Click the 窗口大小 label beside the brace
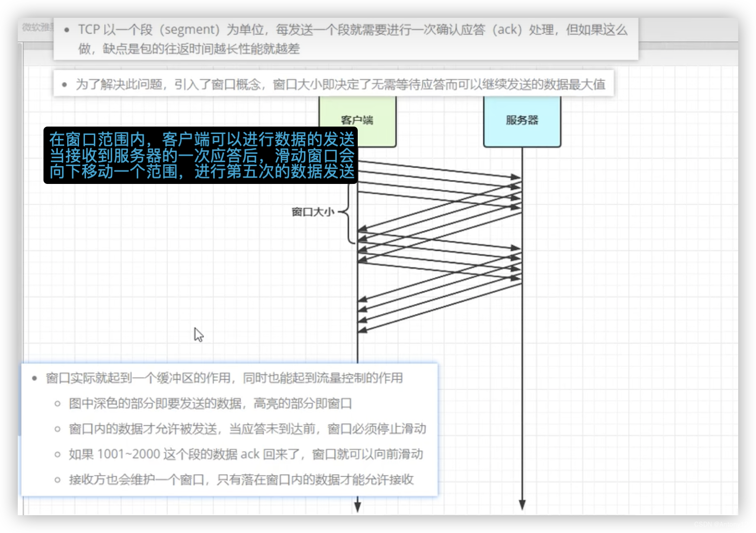 click(x=313, y=212)
